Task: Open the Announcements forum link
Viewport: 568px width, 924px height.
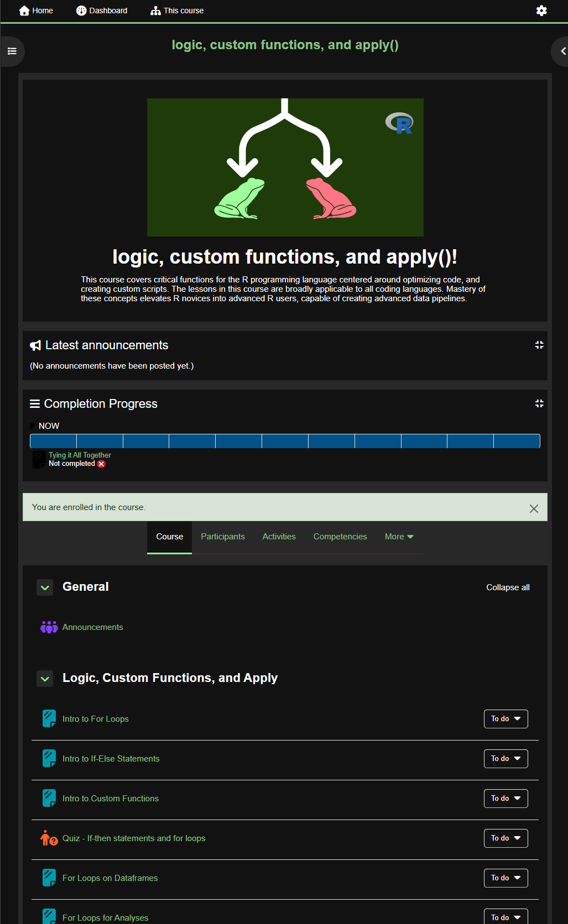Action: click(x=93, y=627)
